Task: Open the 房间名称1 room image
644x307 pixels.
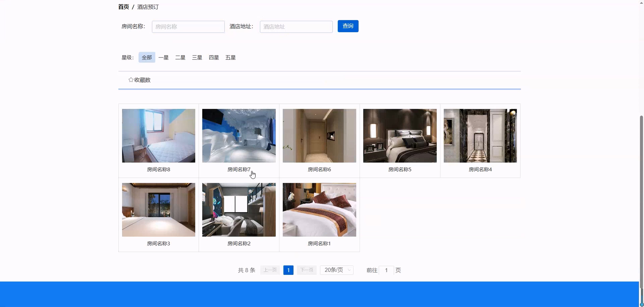Action: tap(319, 210)
